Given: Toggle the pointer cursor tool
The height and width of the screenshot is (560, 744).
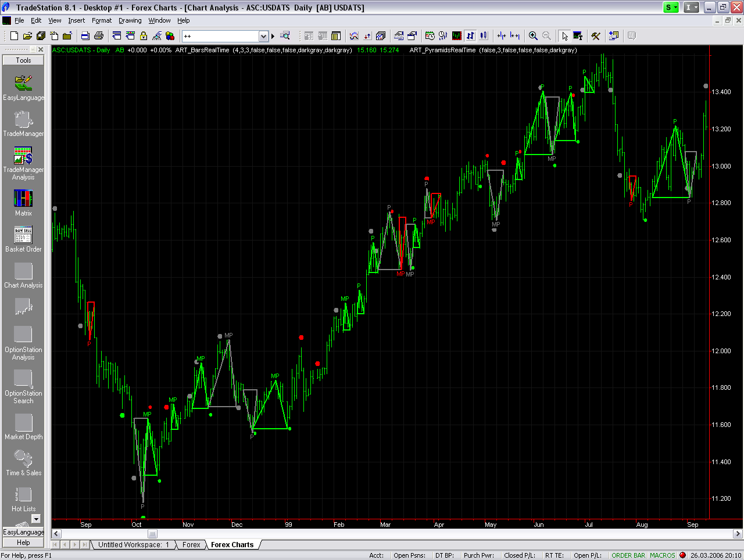Looking at the screenshot, I should (564, 36).
